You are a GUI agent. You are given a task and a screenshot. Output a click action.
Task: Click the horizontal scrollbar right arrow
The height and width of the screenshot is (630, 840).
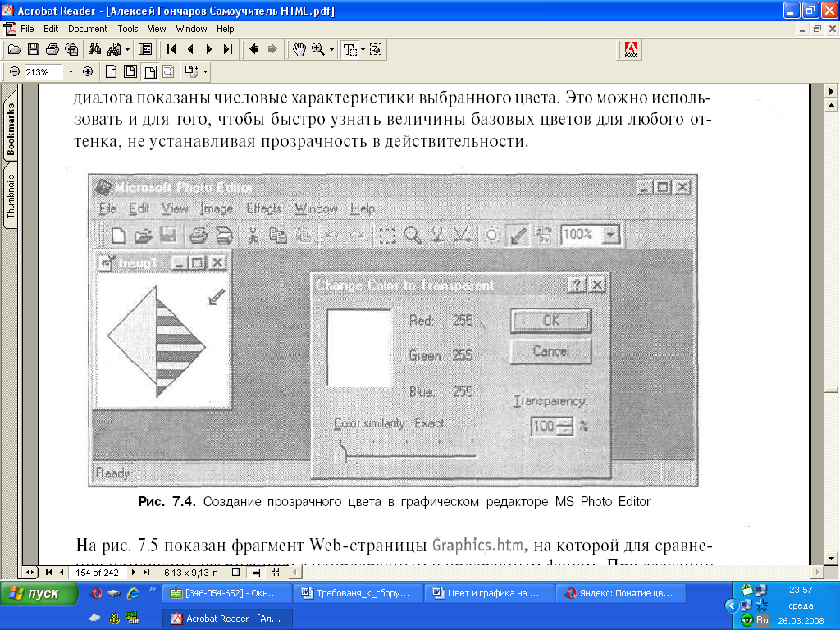click(816, 573)
